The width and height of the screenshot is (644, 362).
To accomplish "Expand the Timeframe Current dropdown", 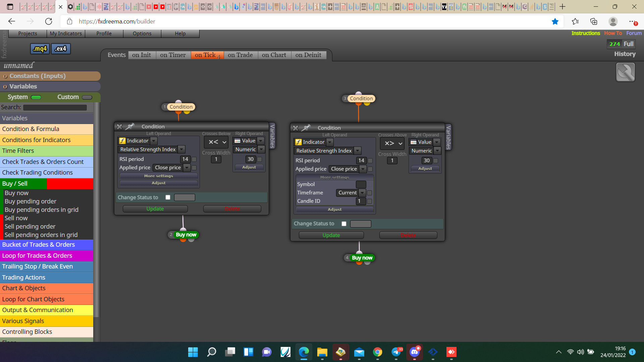I will [x=362, y=193].
